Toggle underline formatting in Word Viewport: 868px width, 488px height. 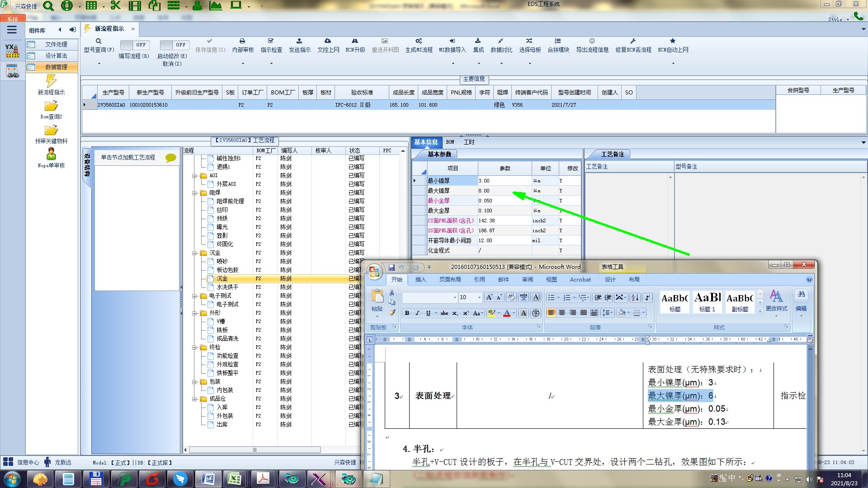428,313
